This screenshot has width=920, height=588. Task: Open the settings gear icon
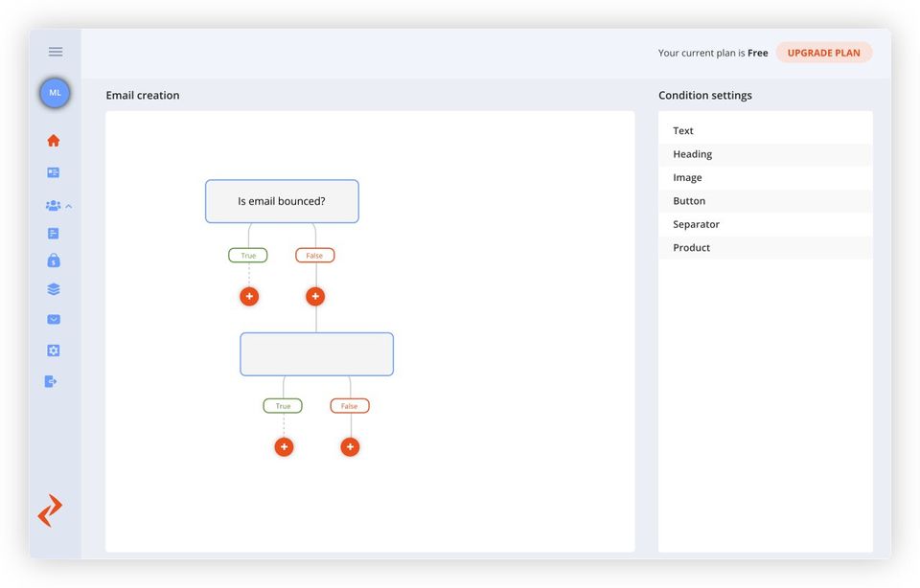point(54,351)
